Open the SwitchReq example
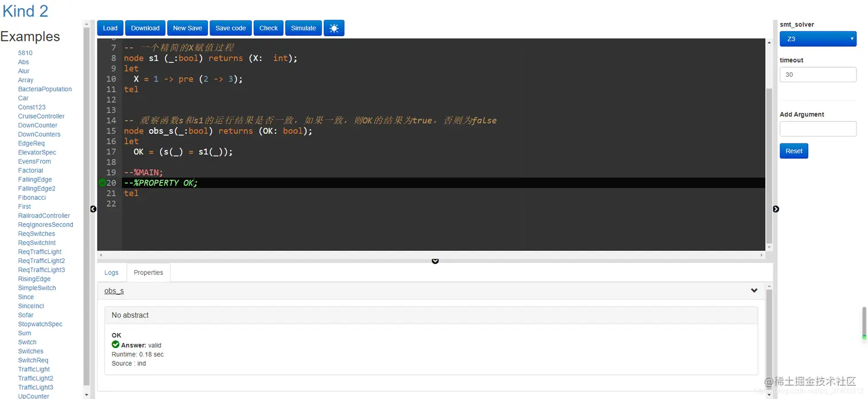This screenshot has width=868, height=399. click(x=33, y=361)
